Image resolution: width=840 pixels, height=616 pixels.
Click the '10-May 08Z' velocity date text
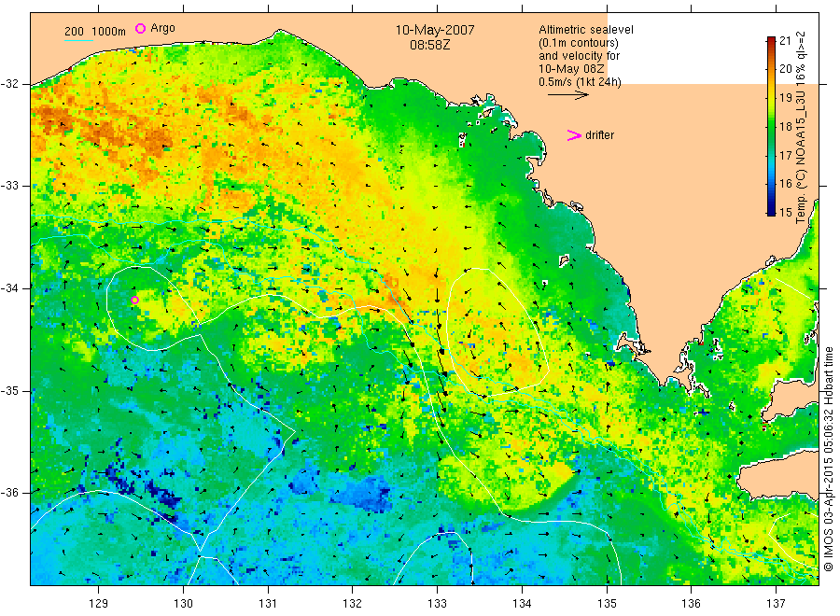pos(571,69)
